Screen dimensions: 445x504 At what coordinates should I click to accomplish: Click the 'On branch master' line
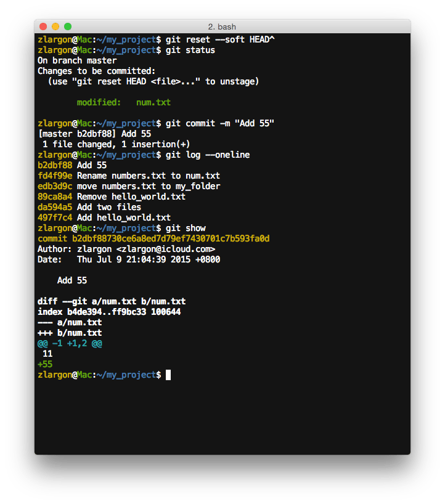click(77, 60)
